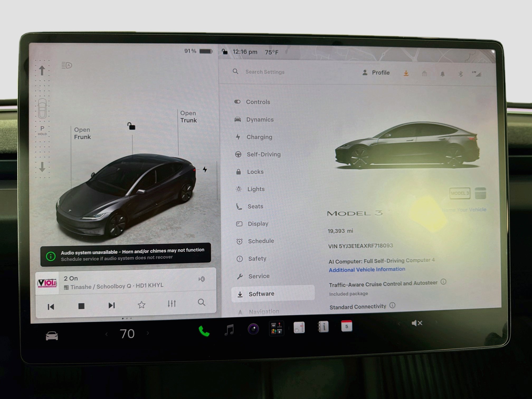532x399 pixels.
Task: Open notifications bell icon
Action: point(443,74)
